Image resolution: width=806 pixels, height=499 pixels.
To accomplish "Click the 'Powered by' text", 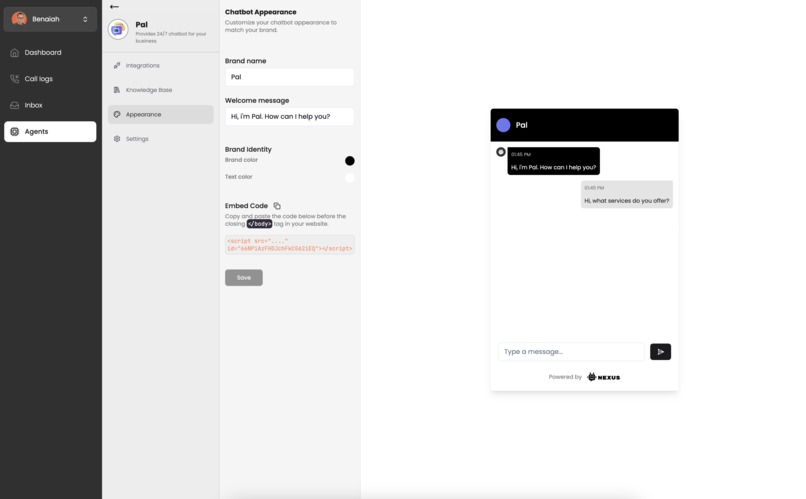I will coord(565,377).
